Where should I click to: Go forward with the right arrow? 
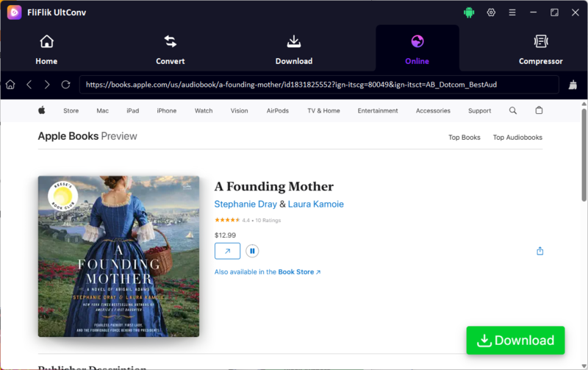click(x=47, y=85)
